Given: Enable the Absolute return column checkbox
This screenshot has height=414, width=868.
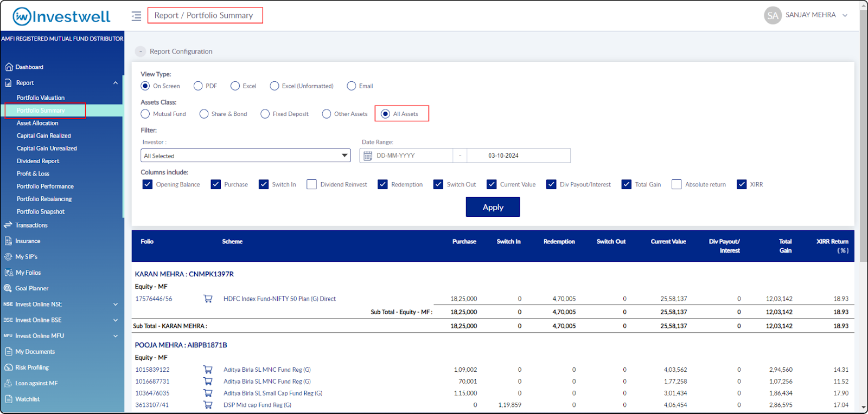Looking at the screenshot, I should pos(676,184).
